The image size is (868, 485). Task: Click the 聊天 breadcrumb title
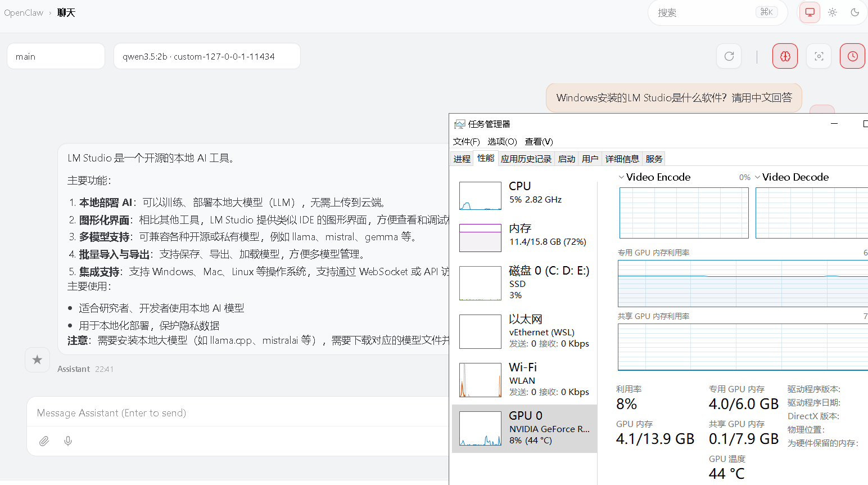point(66,12)
